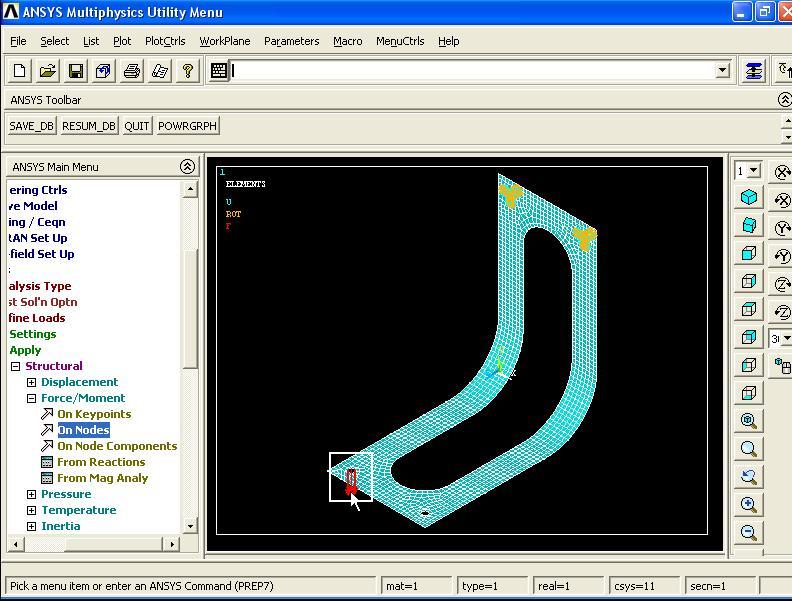Image resolution: width=792 pixels, height=601 pixels.
Task: Choose On Nodes under Force/Moment
Action: [83, 430]
